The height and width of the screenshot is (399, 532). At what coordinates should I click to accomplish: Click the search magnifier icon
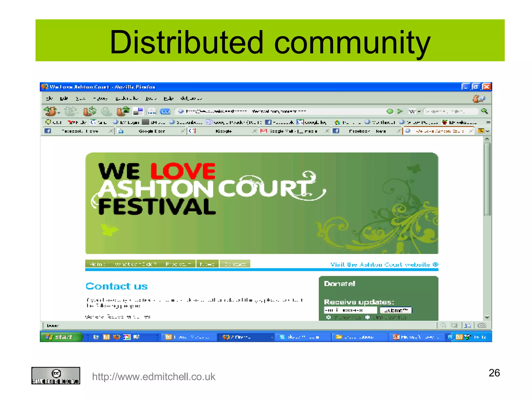pos(484,111)
